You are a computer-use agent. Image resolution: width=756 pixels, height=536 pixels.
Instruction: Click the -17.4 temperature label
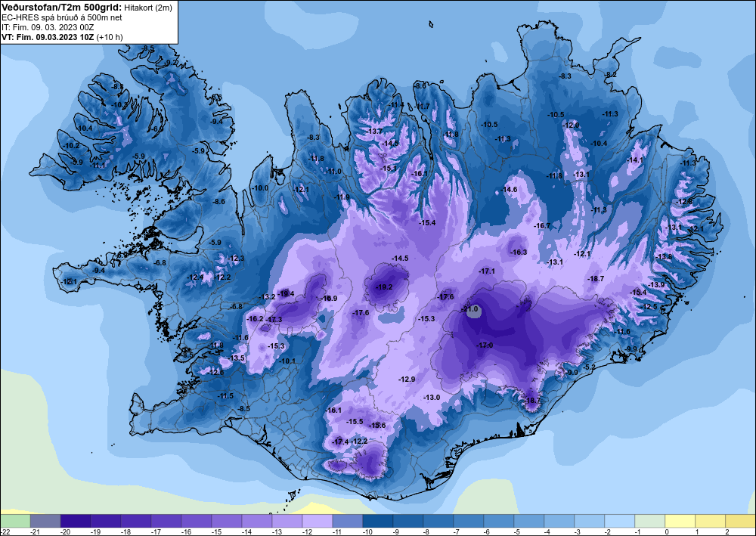(340, 442)
